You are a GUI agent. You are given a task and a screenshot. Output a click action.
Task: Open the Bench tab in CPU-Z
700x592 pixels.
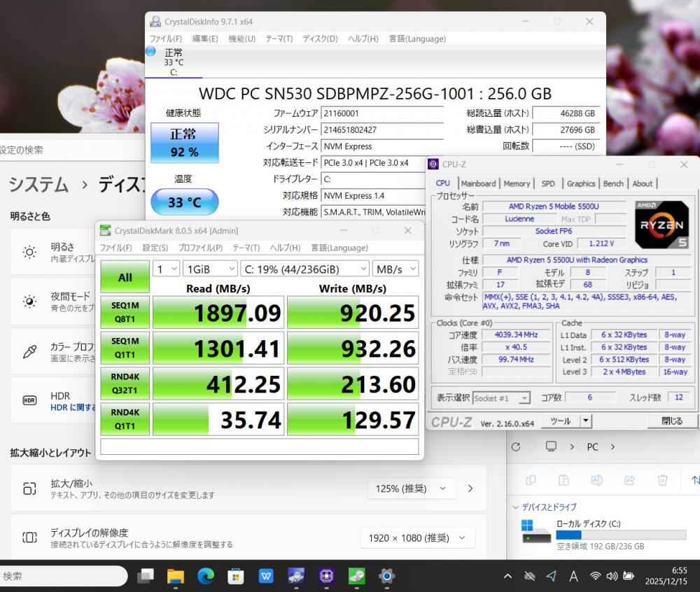click(x=613, y=183)
